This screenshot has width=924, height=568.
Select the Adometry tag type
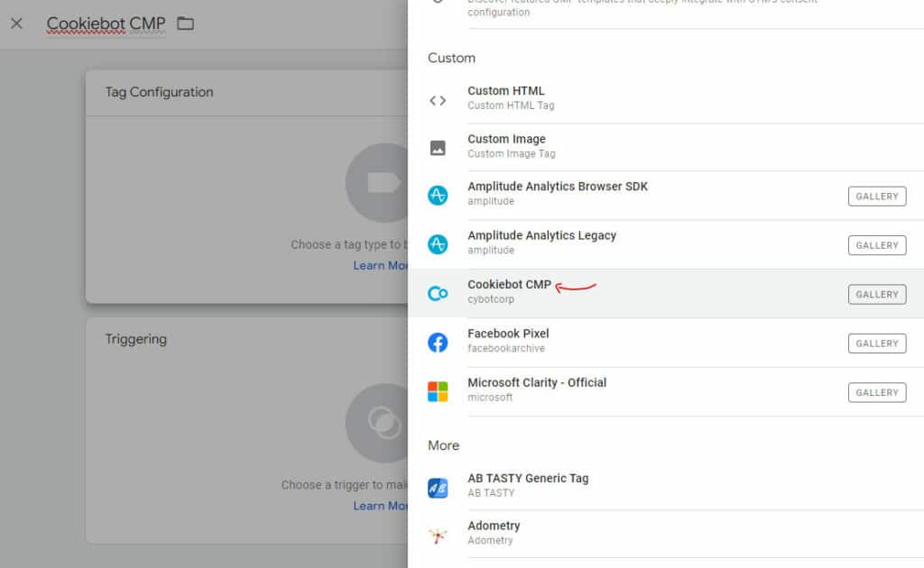coord(666,534)
